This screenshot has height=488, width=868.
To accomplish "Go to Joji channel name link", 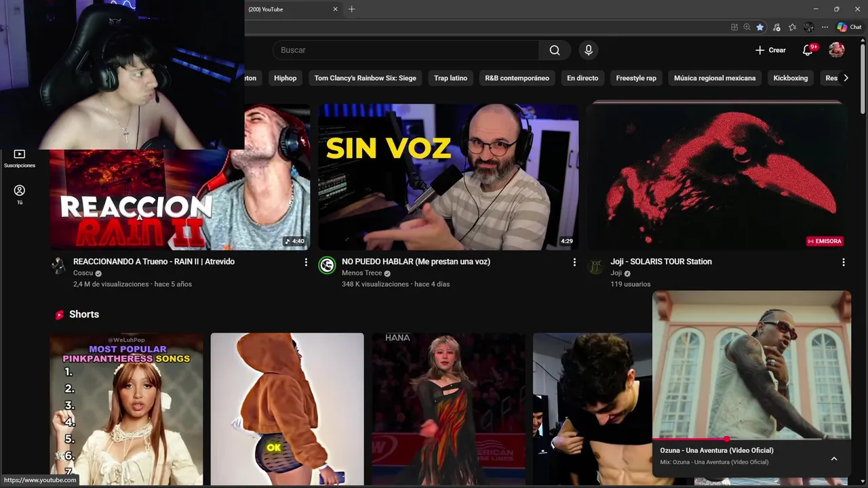I will [616, 273].
